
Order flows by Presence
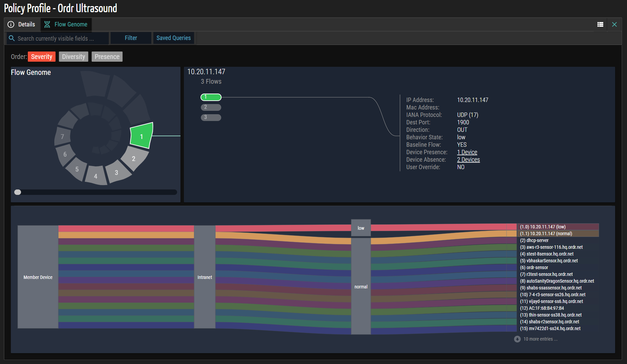tap(107, 57)
